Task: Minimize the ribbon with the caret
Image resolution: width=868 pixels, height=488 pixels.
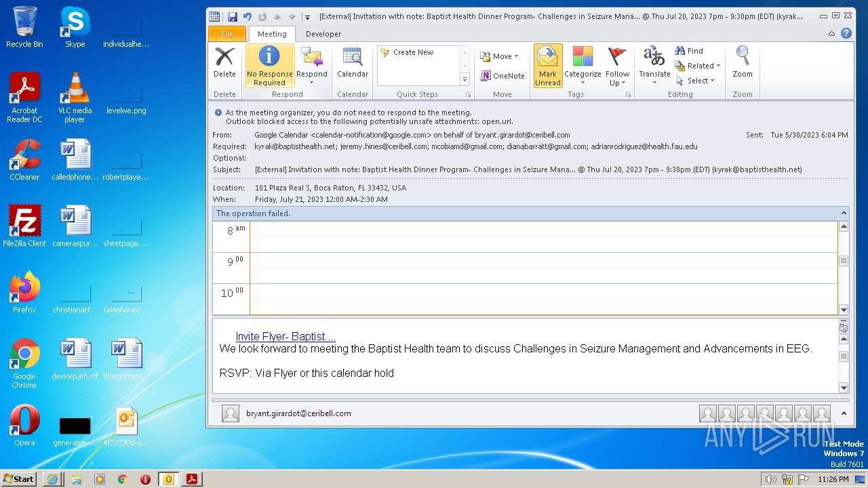Action: tap(832, 34)
